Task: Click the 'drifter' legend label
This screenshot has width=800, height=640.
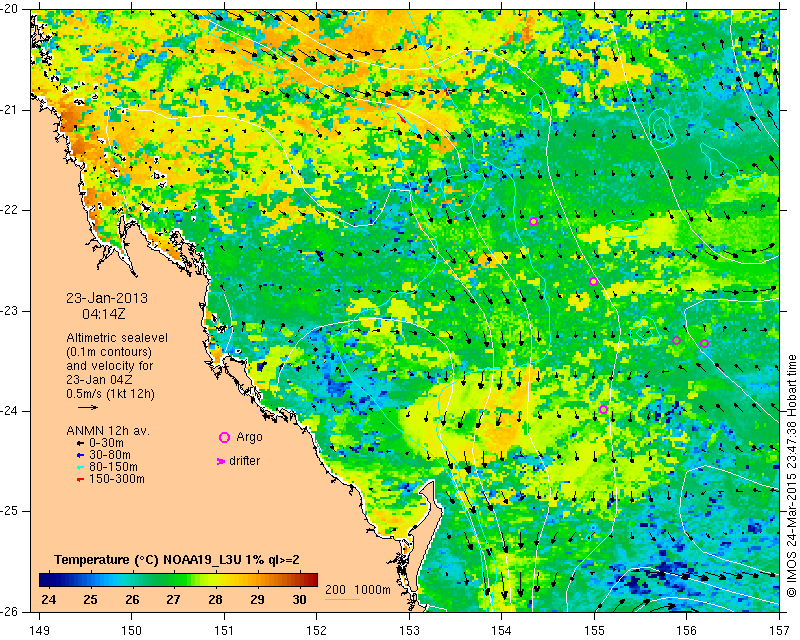Action: pos(244,461)
